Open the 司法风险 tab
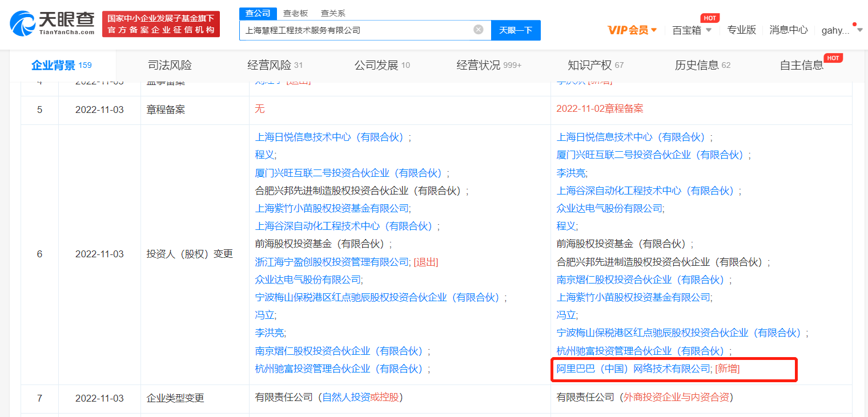 (170, 65)
